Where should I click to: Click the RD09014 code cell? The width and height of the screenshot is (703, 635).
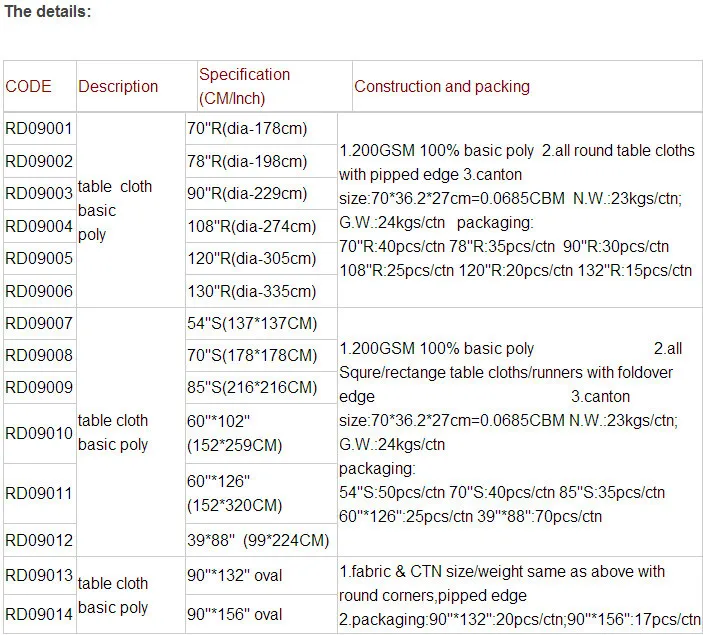coord(39,614)
